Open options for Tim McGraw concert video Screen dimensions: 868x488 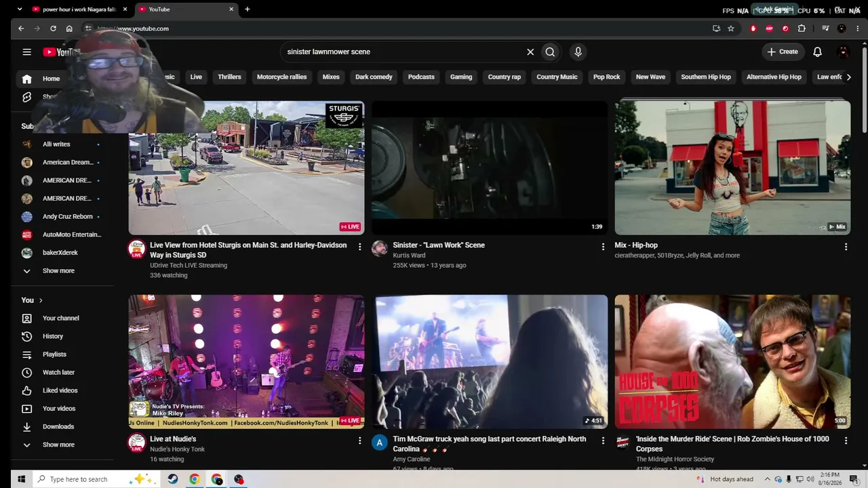click(603, 441)
